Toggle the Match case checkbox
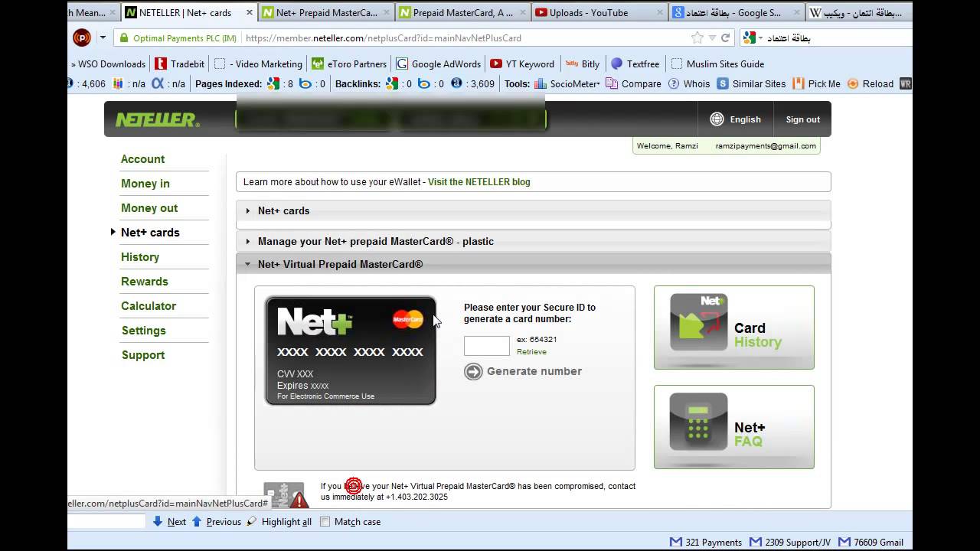980x551 pixels. click(325, 522)
